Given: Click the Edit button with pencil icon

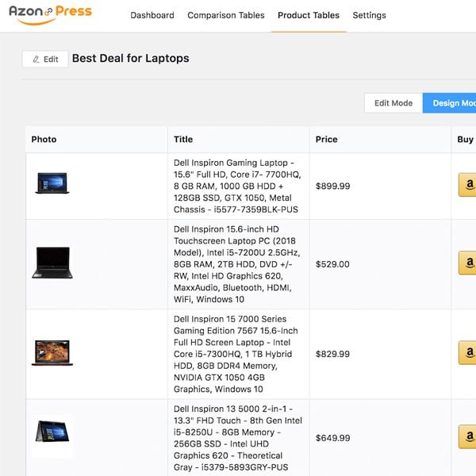Looking at the screenshot, I should pos(45,59).
